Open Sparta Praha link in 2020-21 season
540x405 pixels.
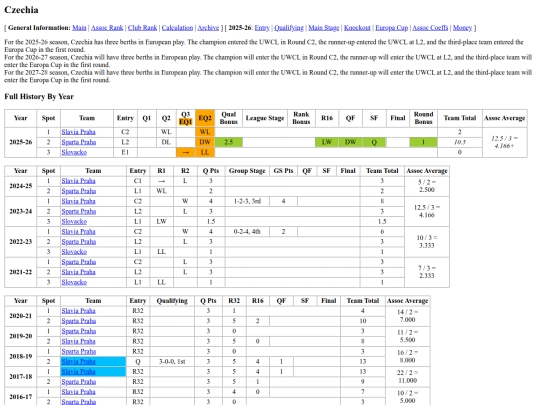tap(79, 321)
